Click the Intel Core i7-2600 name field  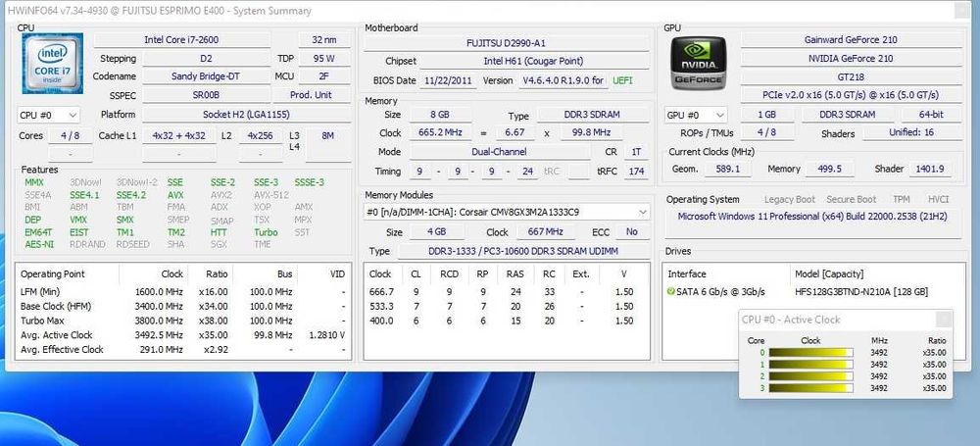point(182,39)
